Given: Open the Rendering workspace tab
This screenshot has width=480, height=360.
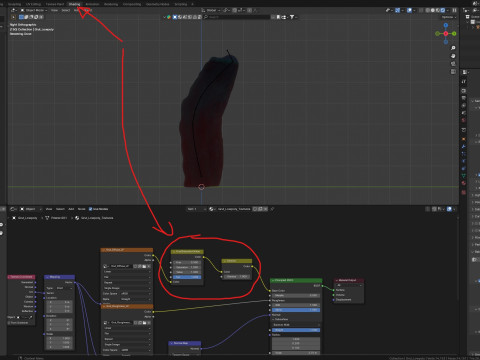Looking at the screenshot, I should [x=111, y=4].
